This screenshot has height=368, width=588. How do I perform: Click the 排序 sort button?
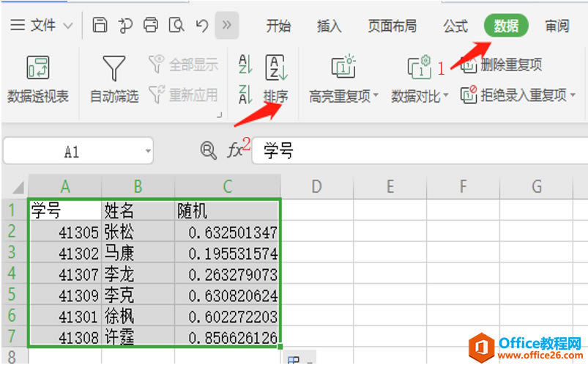[x=276, y=79]
